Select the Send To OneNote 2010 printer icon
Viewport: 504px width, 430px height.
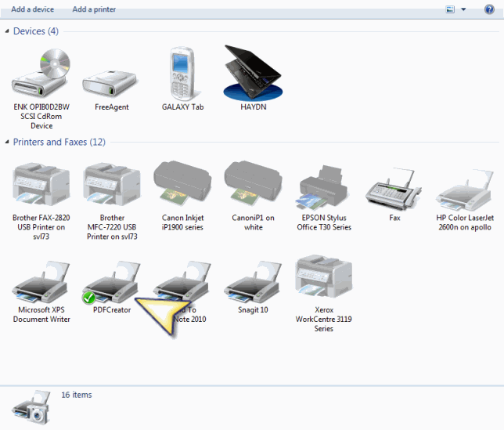click(182, 280)
